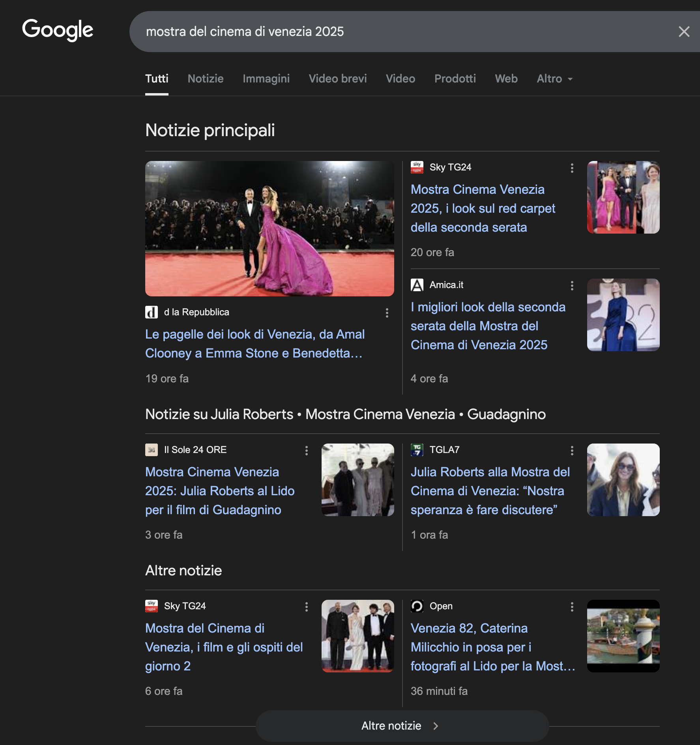Click the Il Sole 24 ORE favicon
700x745 pixels.
coord(152,450)
